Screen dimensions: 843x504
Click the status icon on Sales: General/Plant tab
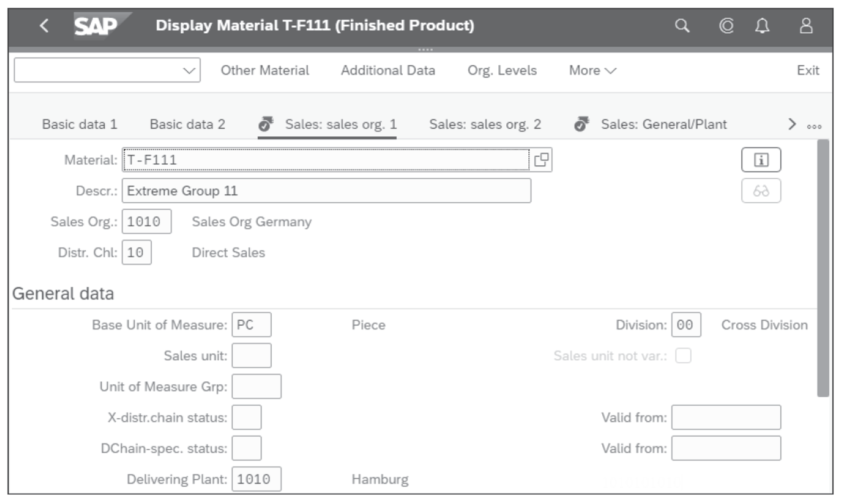point(581,124)
